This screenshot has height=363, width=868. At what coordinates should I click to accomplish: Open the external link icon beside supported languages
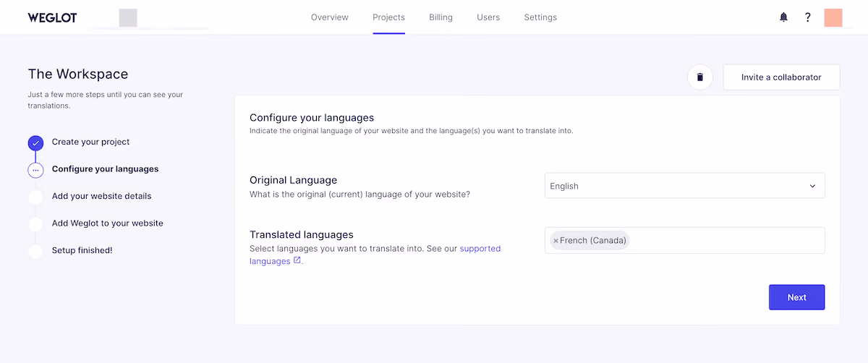(x=297, y=260)
